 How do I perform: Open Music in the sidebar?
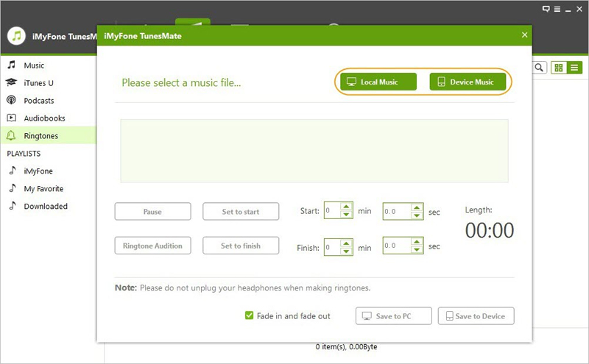(x=48, y=65)
